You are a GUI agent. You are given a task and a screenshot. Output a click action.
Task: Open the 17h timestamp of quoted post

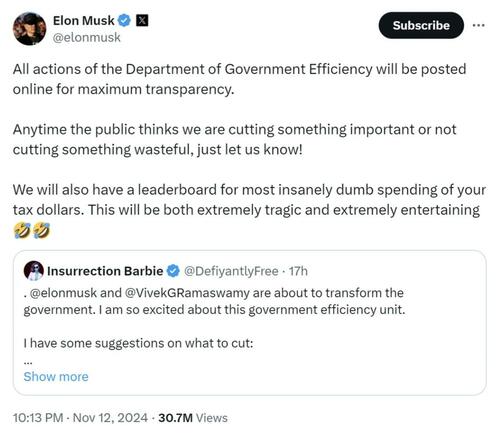tap(298, 271)
